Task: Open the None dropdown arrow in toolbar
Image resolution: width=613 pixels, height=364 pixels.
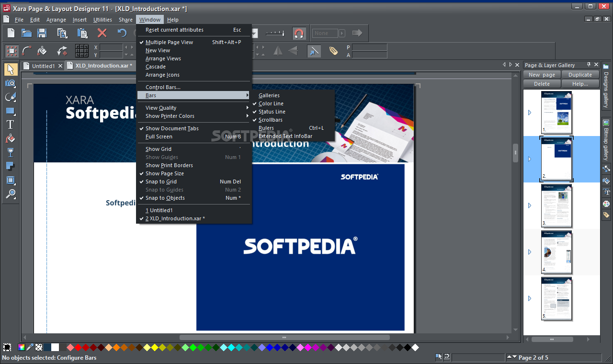Action: 342,33
